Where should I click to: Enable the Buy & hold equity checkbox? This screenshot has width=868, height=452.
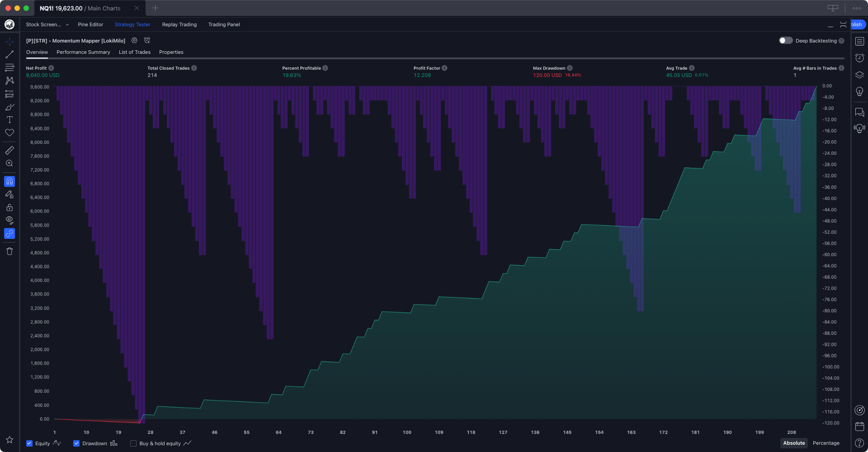133,443
